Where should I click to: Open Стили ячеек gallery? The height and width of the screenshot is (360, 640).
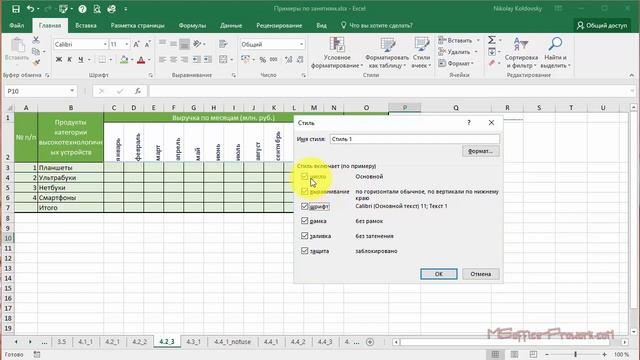coord(421,53)
